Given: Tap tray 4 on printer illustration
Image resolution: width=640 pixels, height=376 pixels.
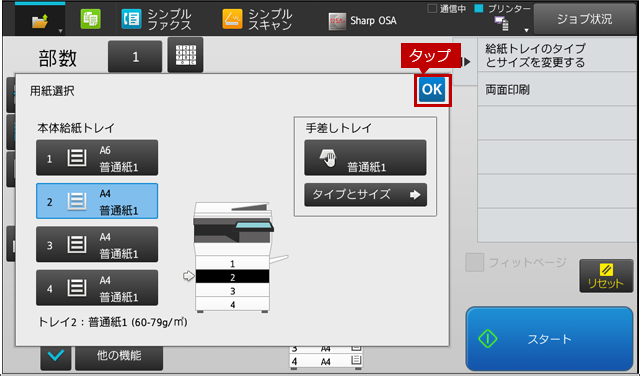Looking at the screenshot, I should point(232,304).
